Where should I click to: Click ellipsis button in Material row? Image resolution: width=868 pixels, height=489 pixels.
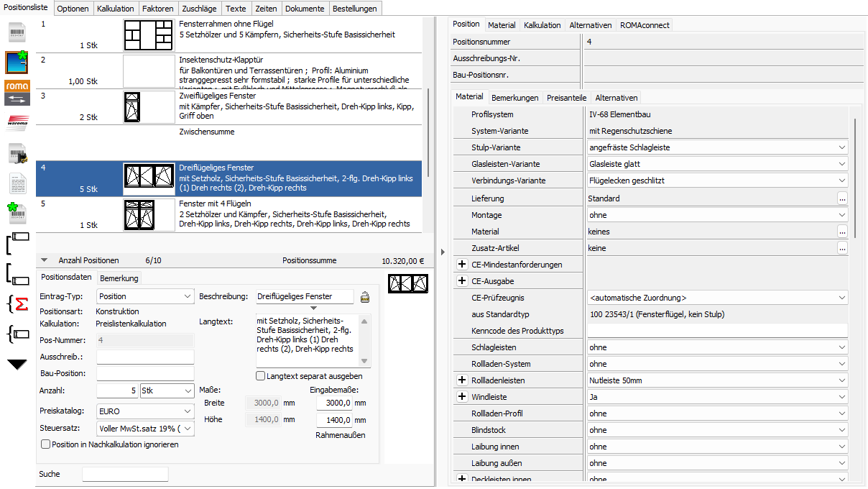pos(842,232)
